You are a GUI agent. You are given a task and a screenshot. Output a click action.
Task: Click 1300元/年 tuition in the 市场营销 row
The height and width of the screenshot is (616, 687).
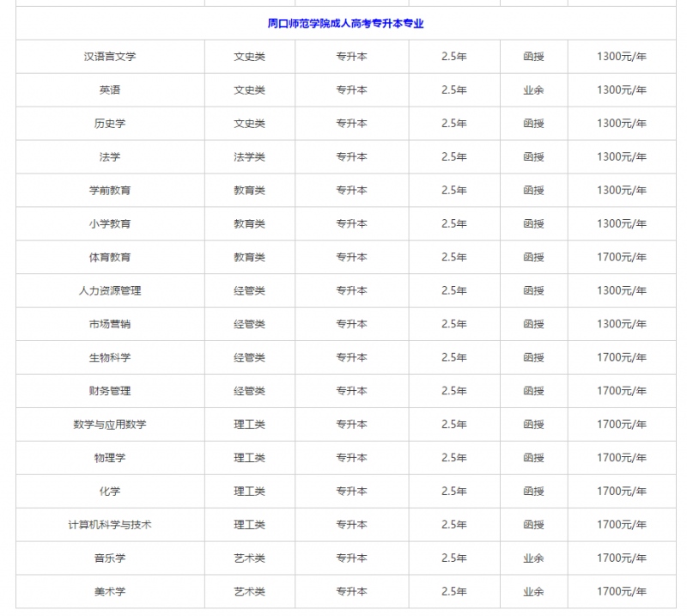point(622,324)
